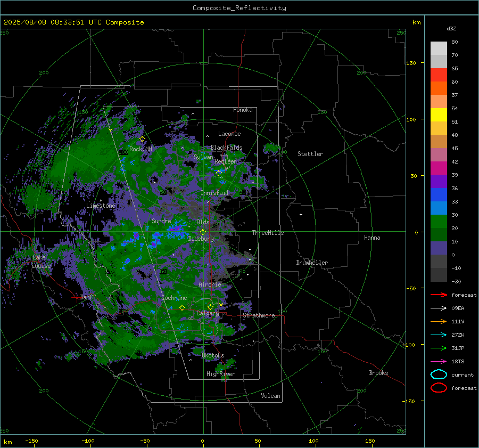Click the Lacombe city label
The image size is (479, 448).
click(229, 134)
